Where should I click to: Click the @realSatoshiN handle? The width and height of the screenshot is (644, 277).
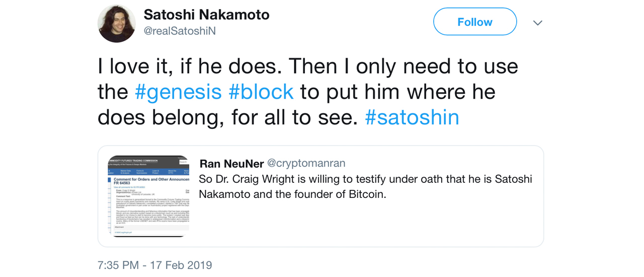coord(180,31)
